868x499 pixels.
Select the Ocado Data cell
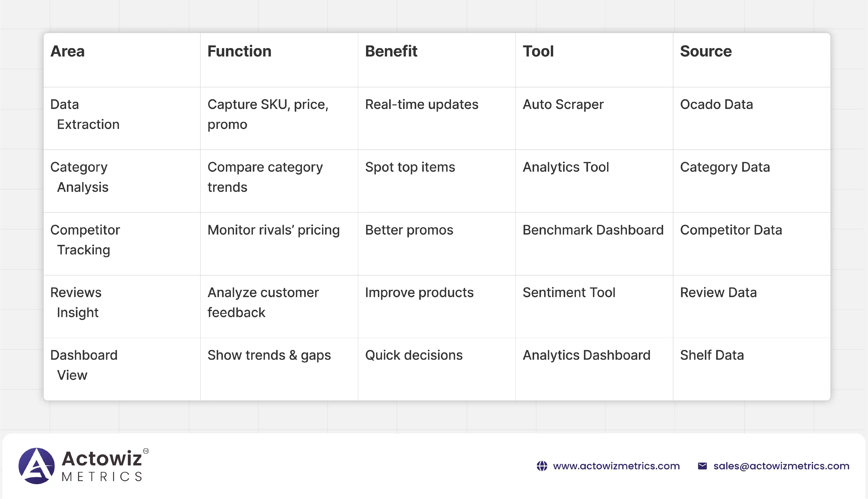pyautogui.click(x=716, y=105)
